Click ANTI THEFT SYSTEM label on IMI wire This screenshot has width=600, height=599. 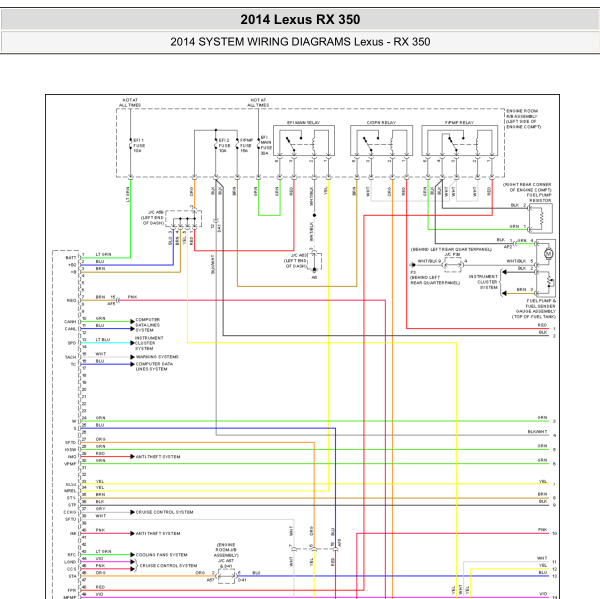click(158, 533)
